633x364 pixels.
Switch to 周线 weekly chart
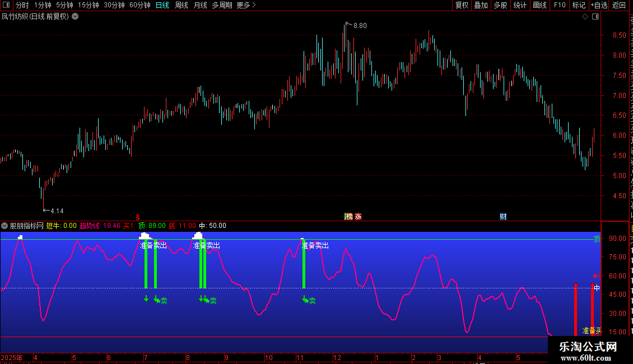181,5
